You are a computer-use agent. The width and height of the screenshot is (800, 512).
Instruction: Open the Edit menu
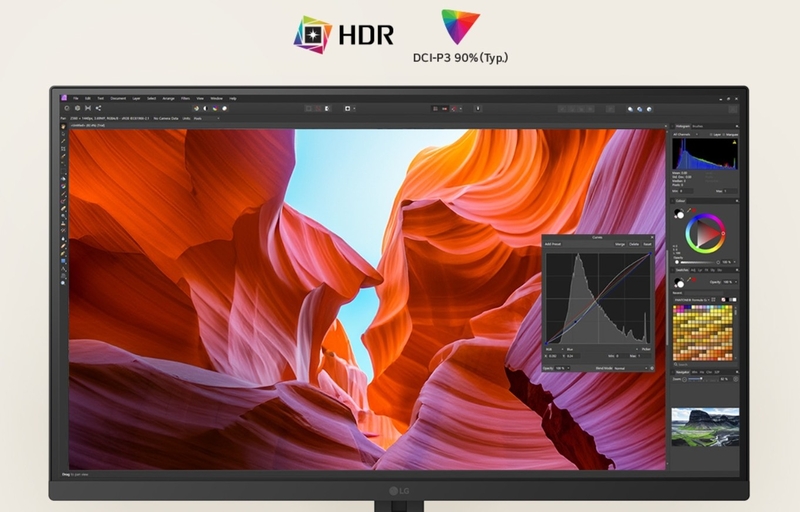pyautogui.click(x=88, y=98)
